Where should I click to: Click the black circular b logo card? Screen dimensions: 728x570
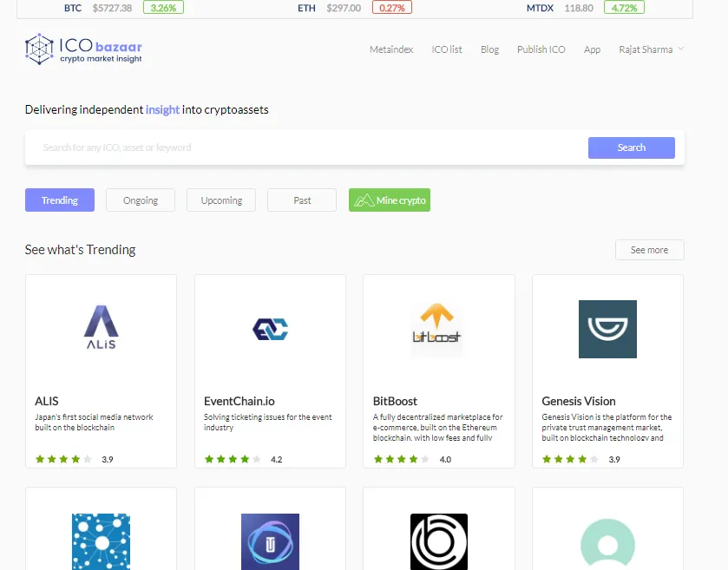pyautogui.click(x=439, y=541)
